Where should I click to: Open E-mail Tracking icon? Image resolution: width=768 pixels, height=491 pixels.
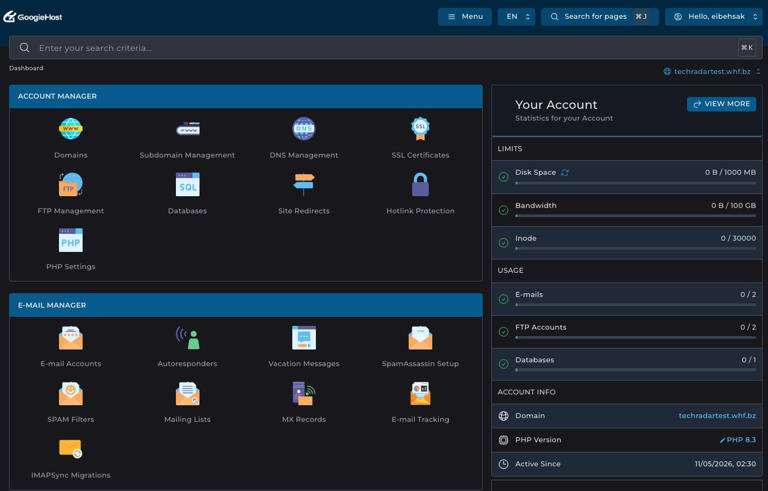click(420, 393)
